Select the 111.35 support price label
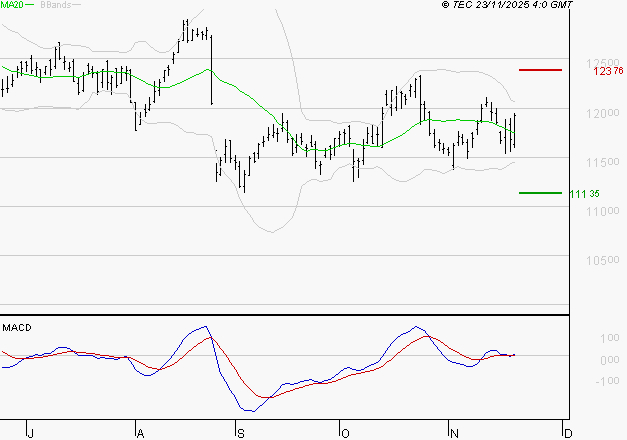 coord(584,194)
